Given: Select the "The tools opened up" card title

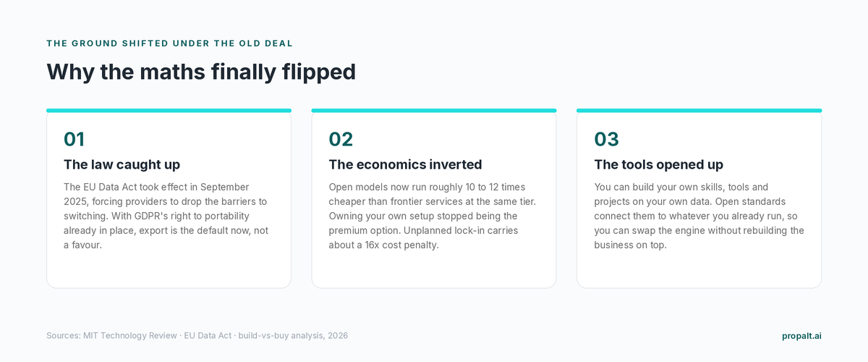Looking at the screenshot, I should coord(659,164).
